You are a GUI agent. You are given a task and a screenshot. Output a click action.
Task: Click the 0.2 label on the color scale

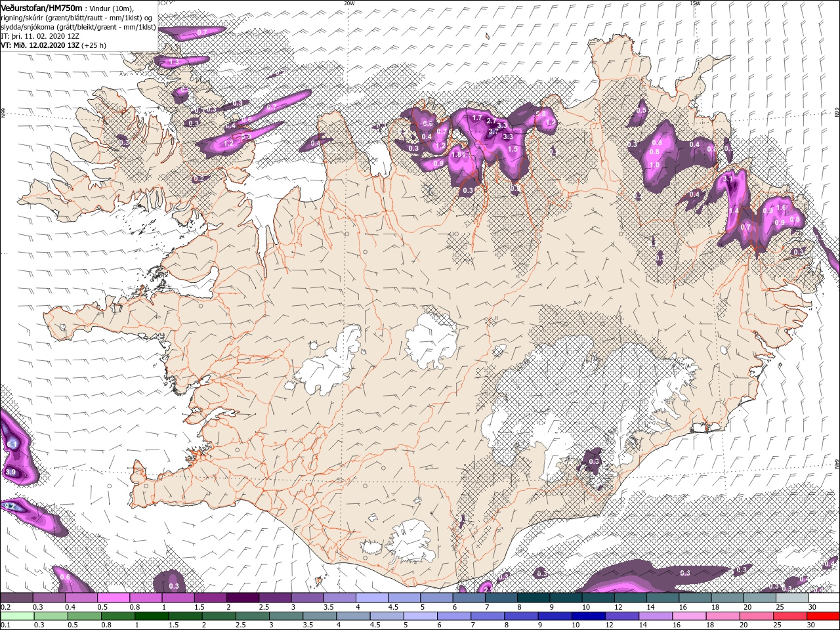(x=6, y=608)
